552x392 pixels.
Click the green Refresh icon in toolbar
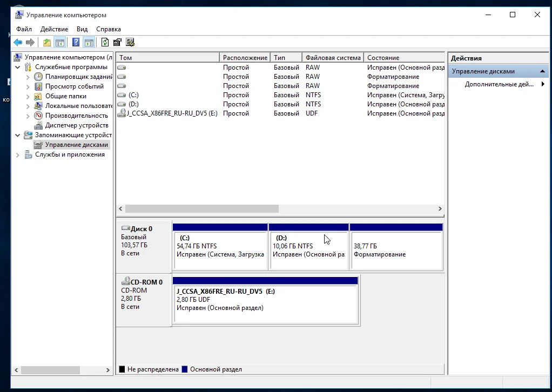click(x=105, y=43)
